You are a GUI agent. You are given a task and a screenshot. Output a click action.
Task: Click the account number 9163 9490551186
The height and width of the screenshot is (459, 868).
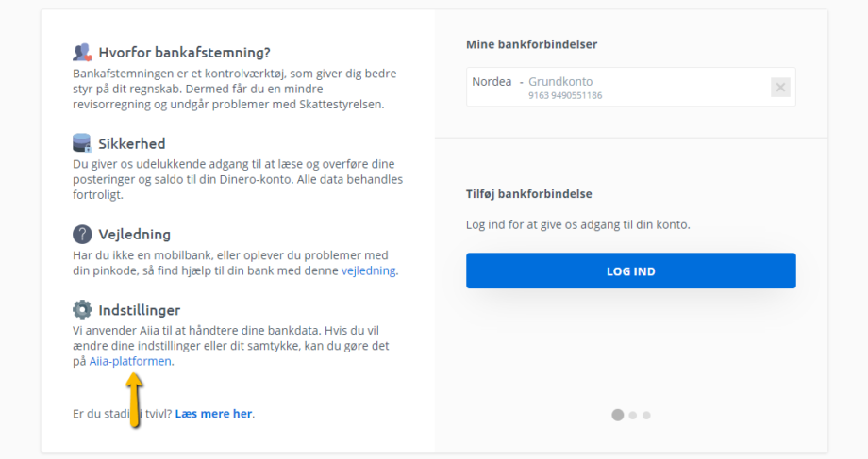pos(564,96)
